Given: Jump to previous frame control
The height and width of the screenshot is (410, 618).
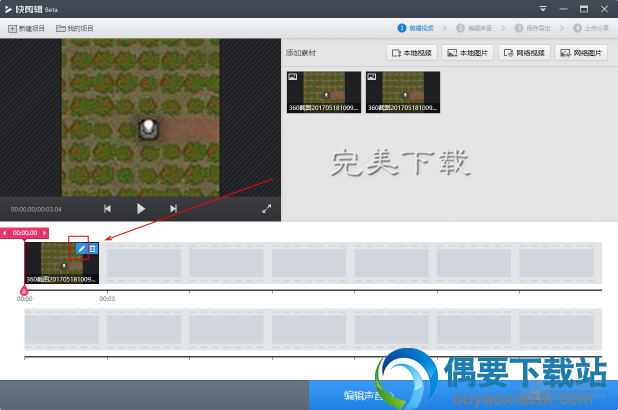Looking at the screenshot, I should (x=107, y=209).
